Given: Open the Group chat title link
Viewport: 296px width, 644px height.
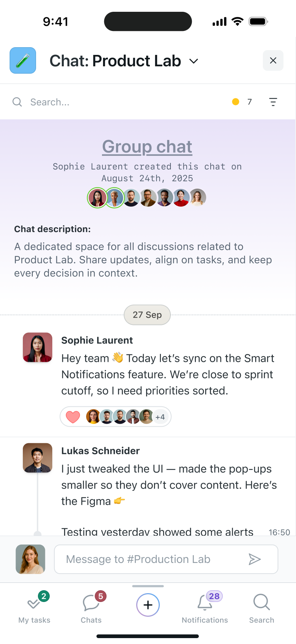Looking at the screenshot, I should pyautogui.click(x=147, y=147).
